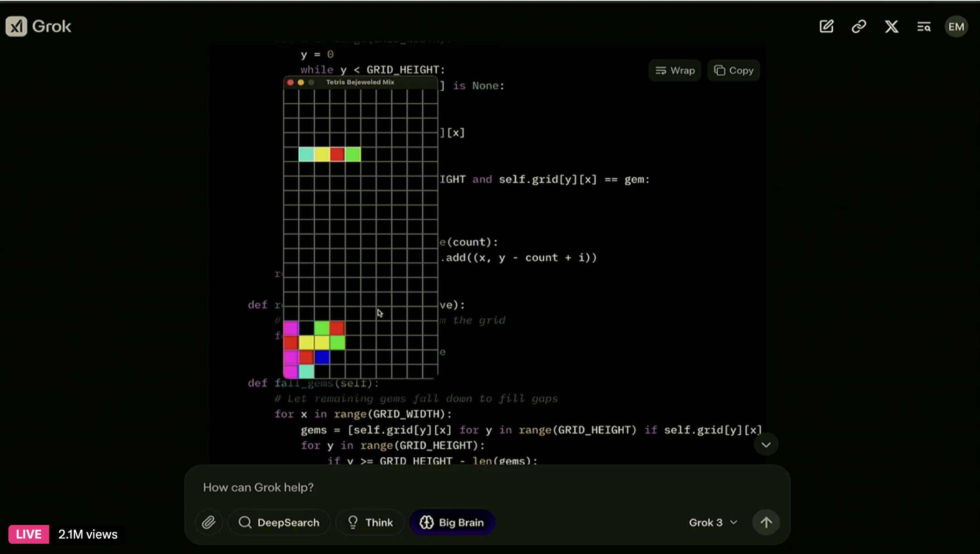Click the Grok logo icon

(x=16, y=27)
